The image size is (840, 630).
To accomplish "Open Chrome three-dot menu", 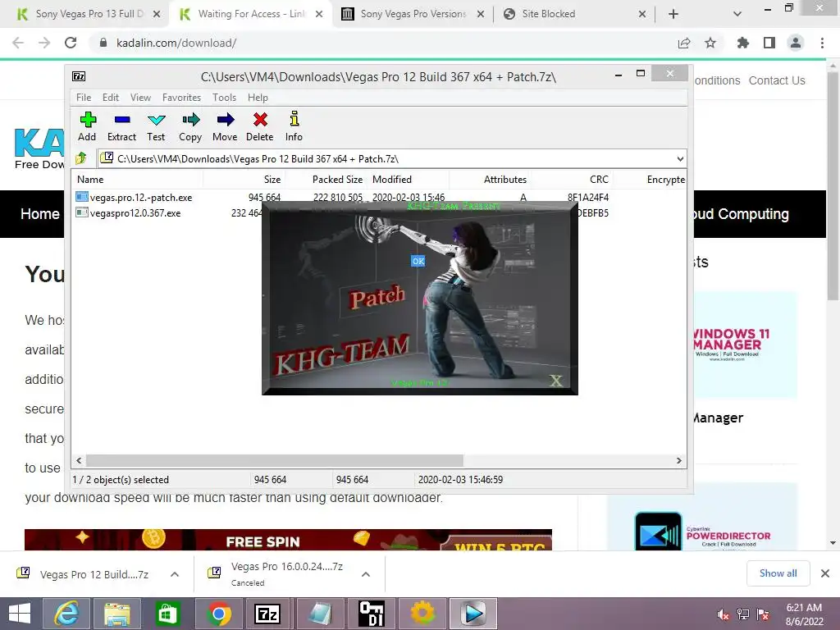I will point(822,43).
